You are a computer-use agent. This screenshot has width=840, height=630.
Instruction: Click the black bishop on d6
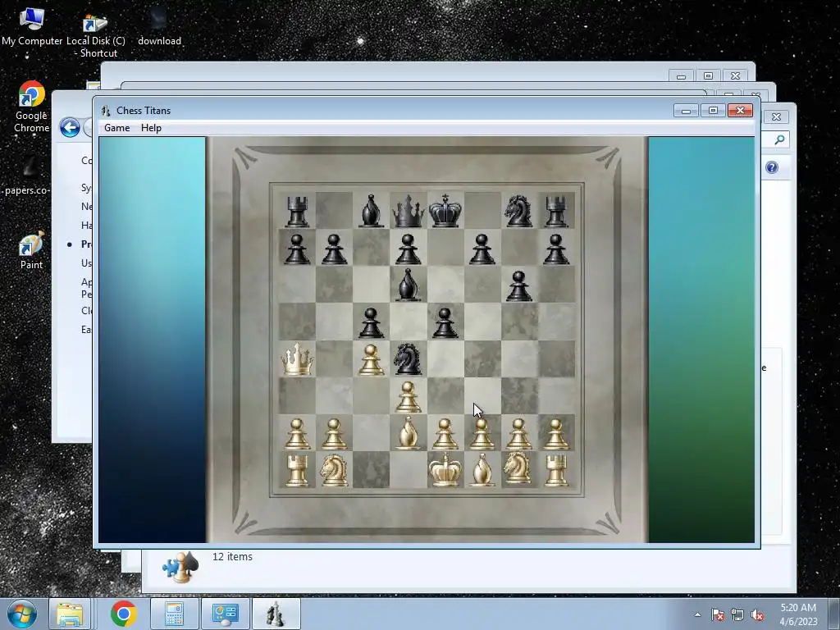click(x=409, y=285)
